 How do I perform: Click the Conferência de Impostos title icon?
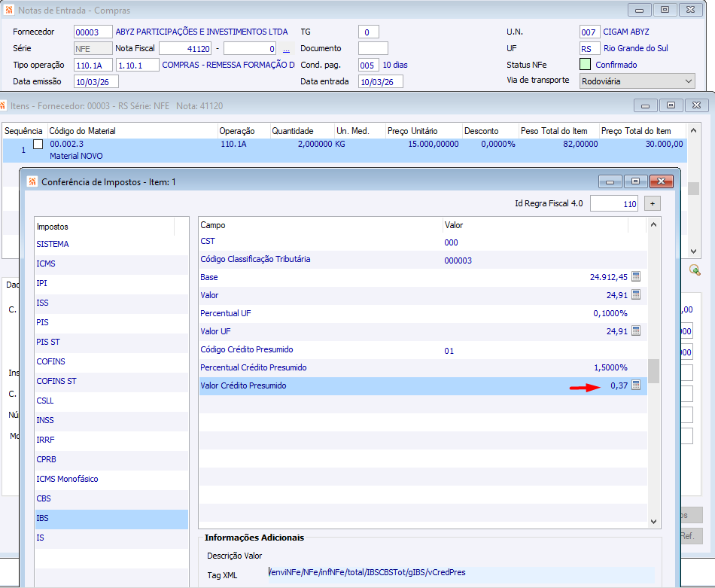point(32,181)
